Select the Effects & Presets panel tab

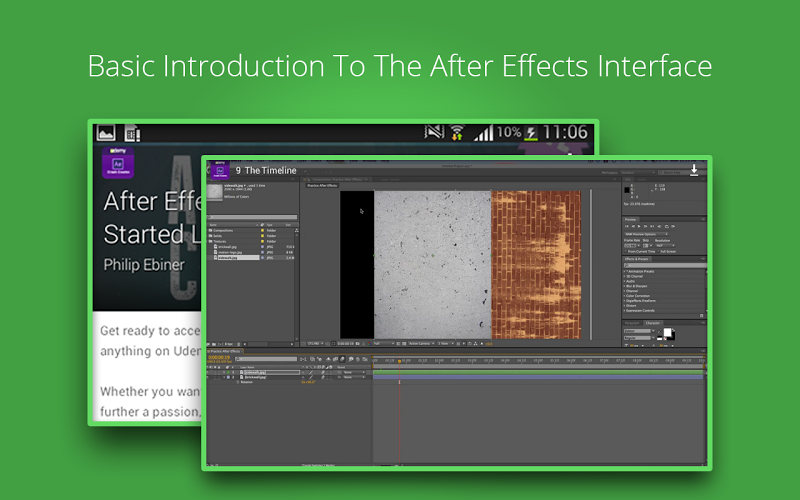pos(637,259)
